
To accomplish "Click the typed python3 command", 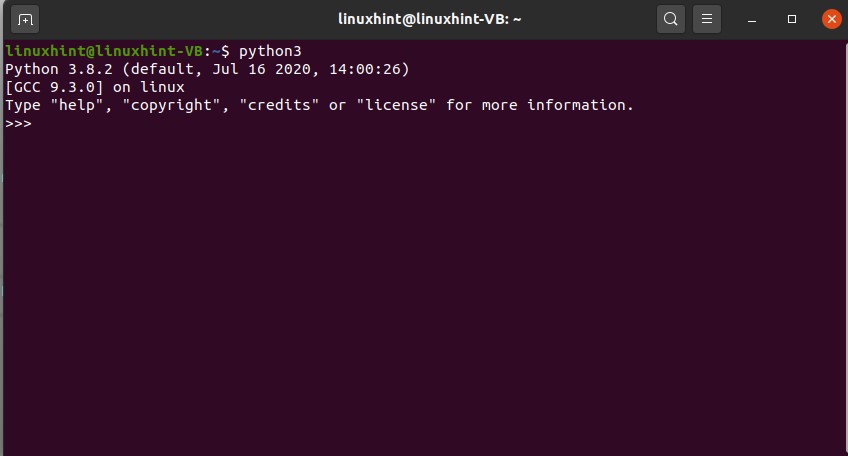I will click(x=270, y=51).
